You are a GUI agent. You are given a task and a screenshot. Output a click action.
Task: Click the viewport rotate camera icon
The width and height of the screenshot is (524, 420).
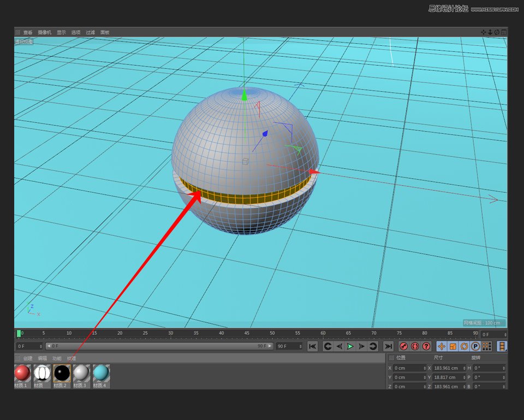pyautogui.click(x=497, y=32)
